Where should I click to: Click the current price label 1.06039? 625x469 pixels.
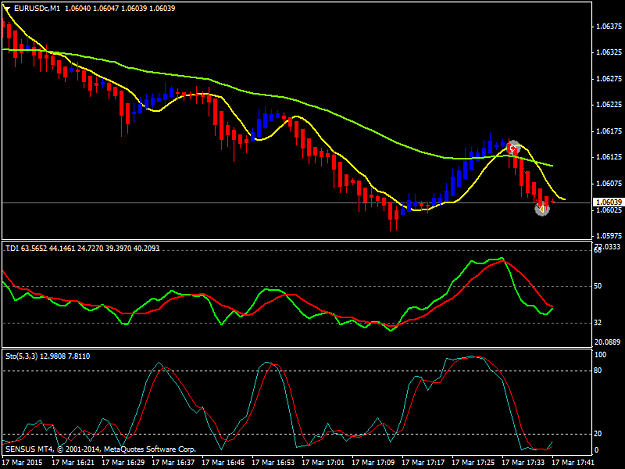608,202
